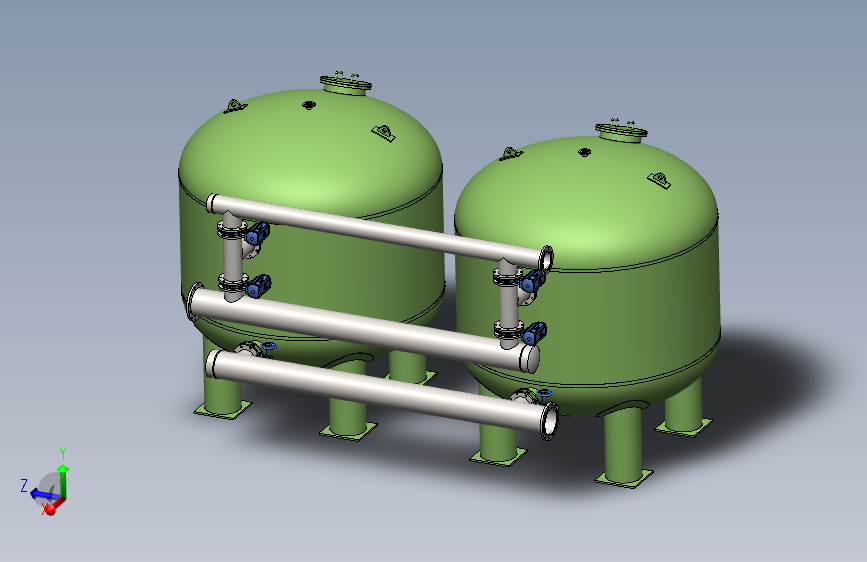867x562 pixels.
Task: Select the small black nozzle on left tank top
Action: tap(309, 105)
